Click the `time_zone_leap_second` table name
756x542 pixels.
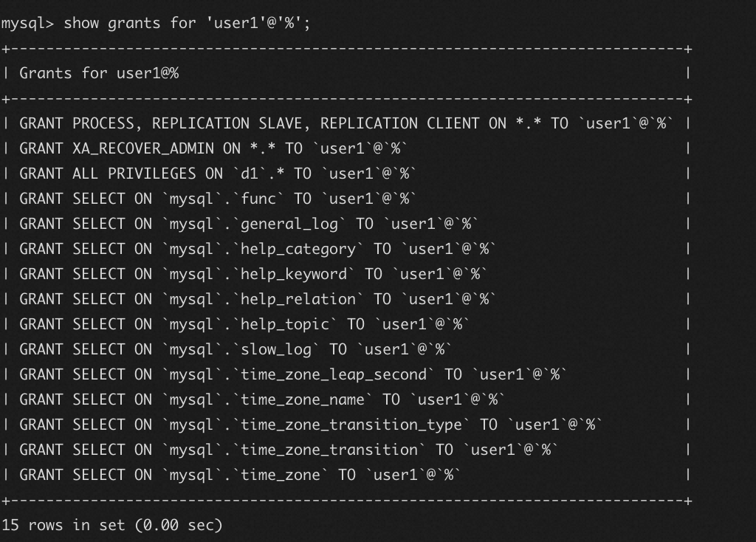(334, 374)
